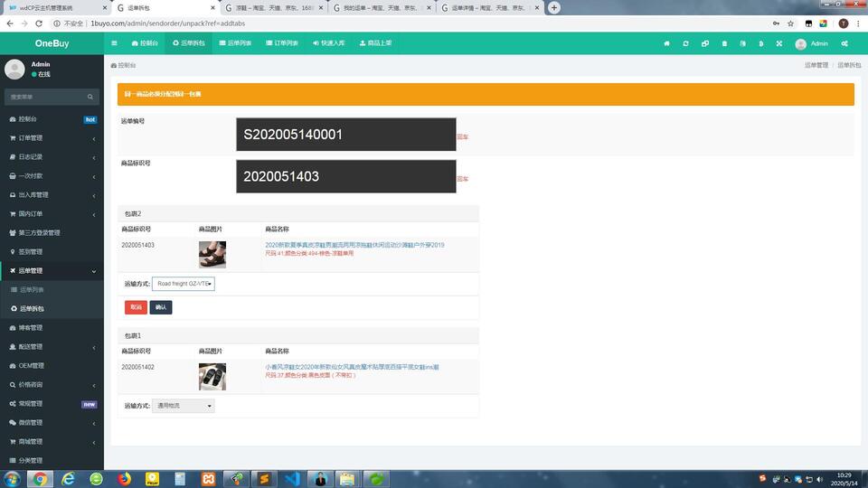Open Internet Explorer from the taskbar
This screenshot has height=488, width=868.
point(68,479)
